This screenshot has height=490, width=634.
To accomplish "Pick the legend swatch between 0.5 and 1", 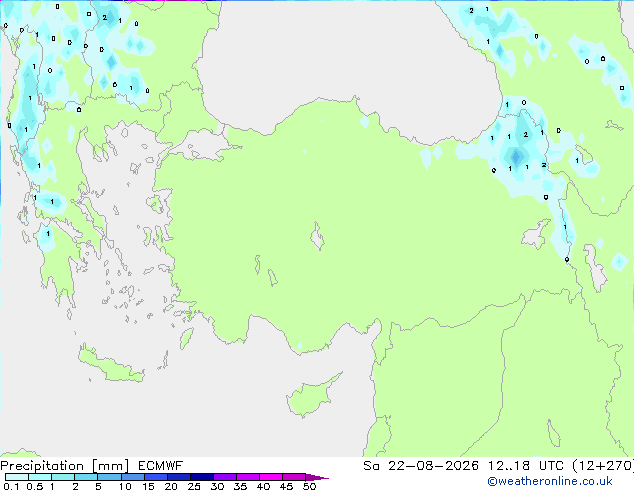I will point(40,477).
